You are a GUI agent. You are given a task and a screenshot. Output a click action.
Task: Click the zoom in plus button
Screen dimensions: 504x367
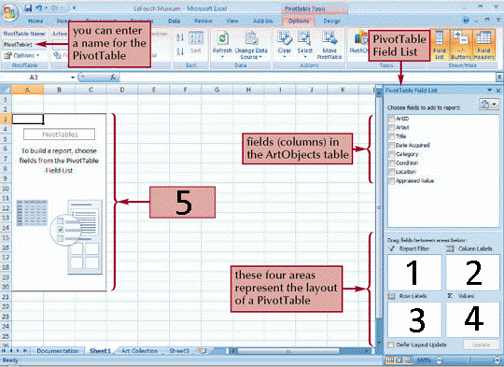tap(498, 360)
